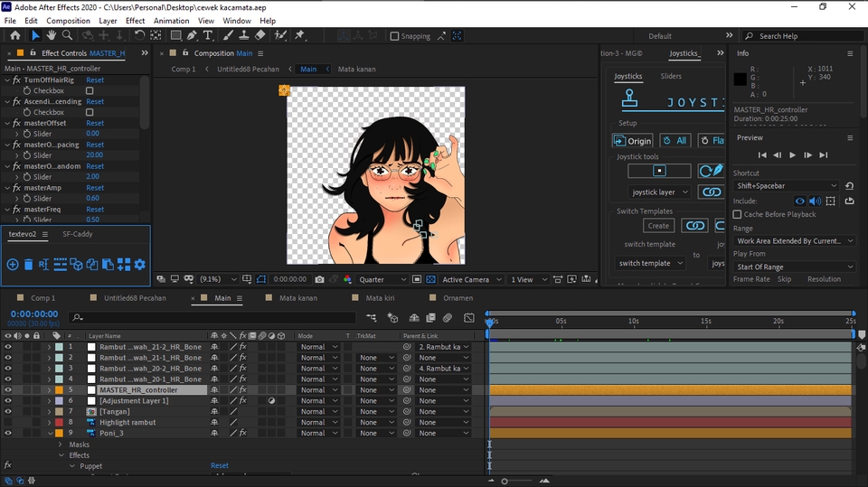
Task: Open the Composition menu
Action: coord(68,21)
